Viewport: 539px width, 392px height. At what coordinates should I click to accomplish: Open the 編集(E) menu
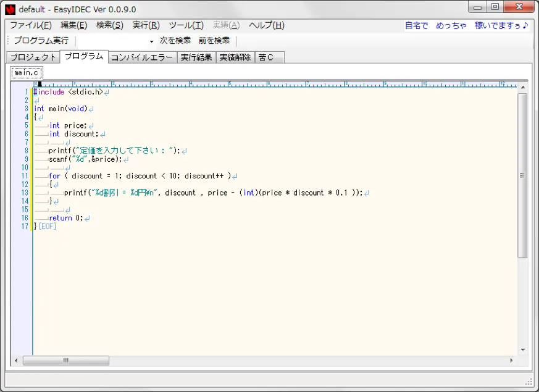[72, 25]
